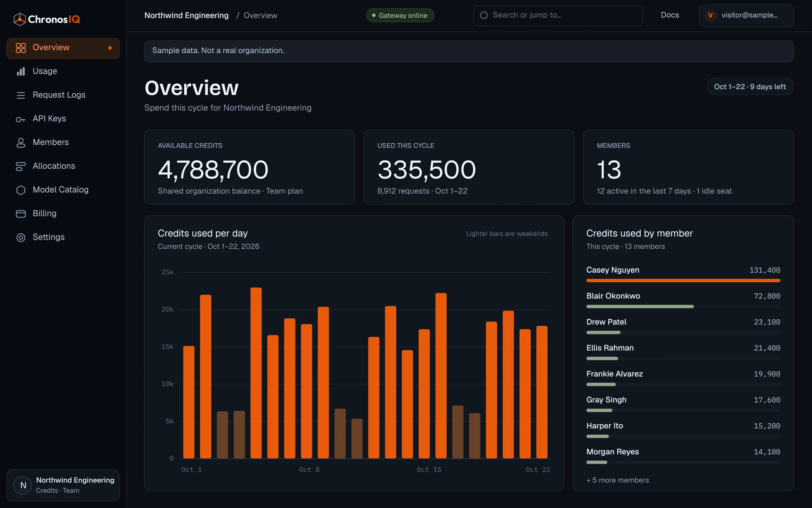Open the Northwind Engineering organization switcher

pyautogui.click(x=63, y=485)
